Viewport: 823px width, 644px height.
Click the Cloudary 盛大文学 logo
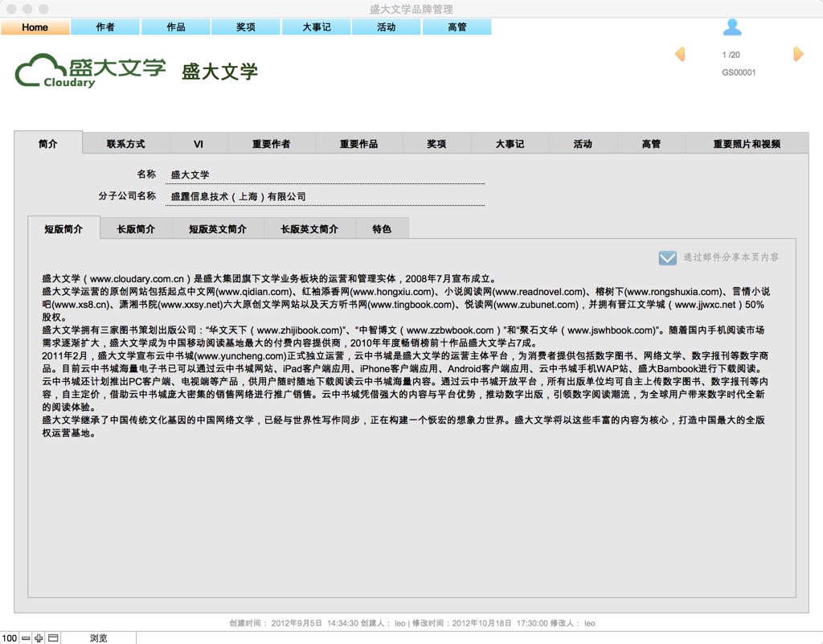(x=90, y=70)
